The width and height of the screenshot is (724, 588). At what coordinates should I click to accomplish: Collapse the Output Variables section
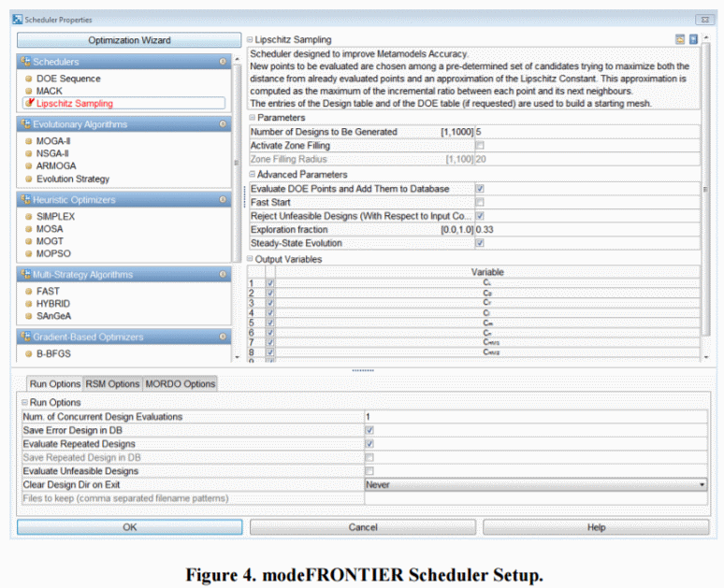(x=250, y=259)
